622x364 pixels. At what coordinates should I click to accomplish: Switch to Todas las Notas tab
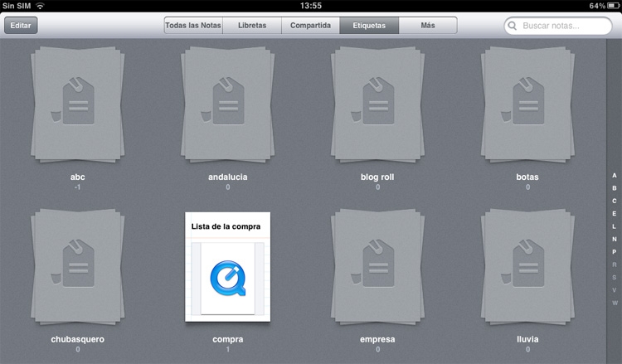pyautogui.click(x=193, y=26)
